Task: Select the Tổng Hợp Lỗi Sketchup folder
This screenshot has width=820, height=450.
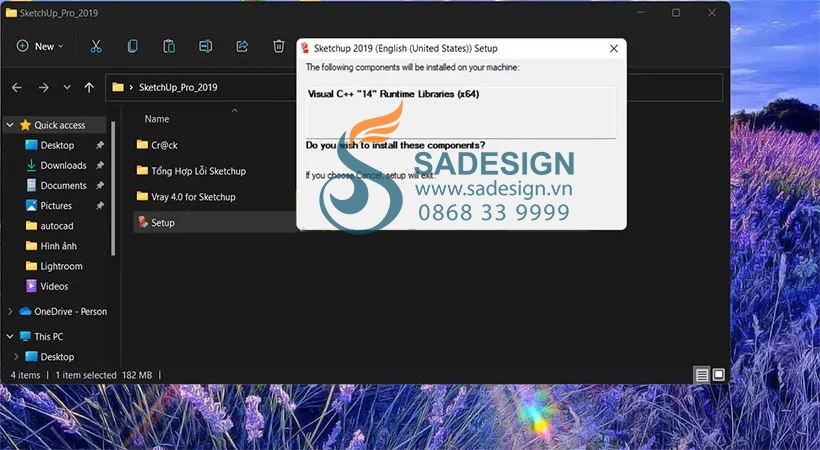Action: click(198, 171)
